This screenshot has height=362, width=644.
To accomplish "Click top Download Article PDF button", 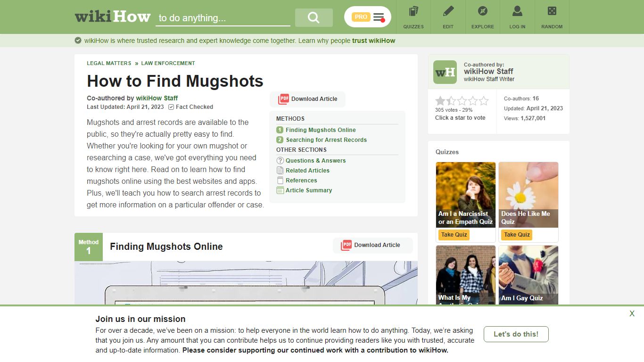I will (x=307, y=99).
